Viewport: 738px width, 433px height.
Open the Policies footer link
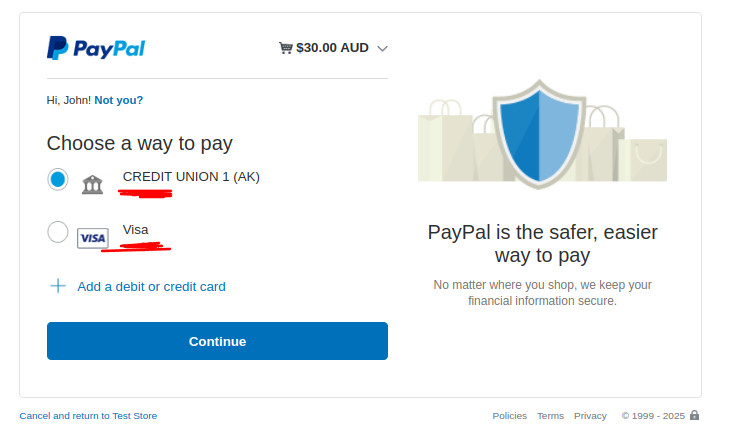pyautogui.click(x=510, y=416)
